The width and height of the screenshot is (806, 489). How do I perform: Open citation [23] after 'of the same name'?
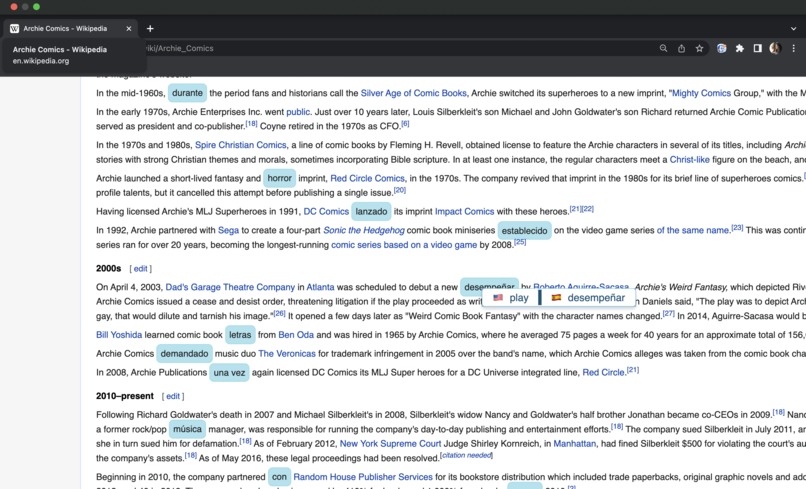pyautogui.click(x=737, y=227)
